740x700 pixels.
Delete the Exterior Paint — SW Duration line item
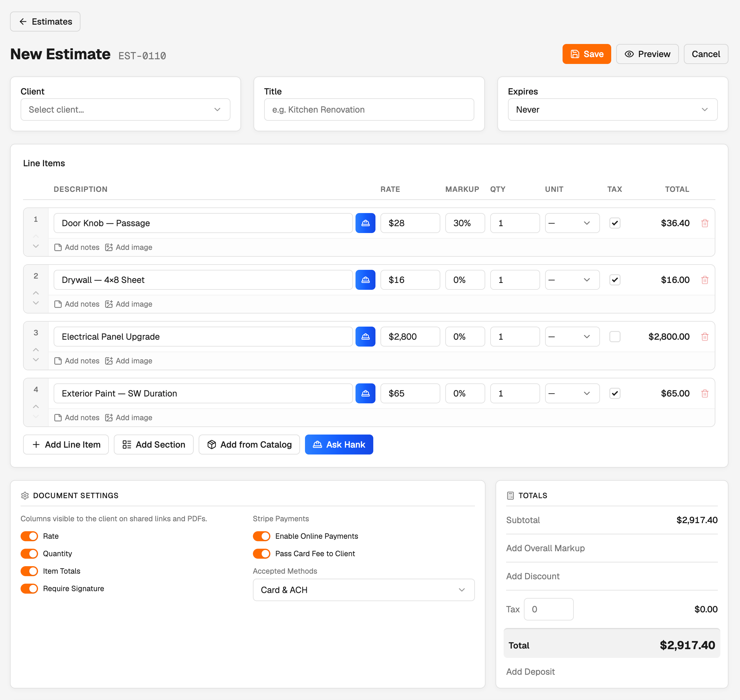pos(704,393)
